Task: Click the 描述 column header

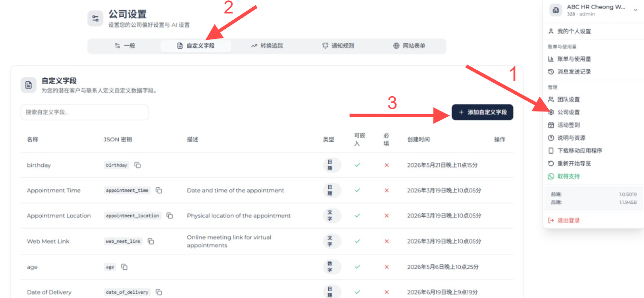Action: click(193, 139)
